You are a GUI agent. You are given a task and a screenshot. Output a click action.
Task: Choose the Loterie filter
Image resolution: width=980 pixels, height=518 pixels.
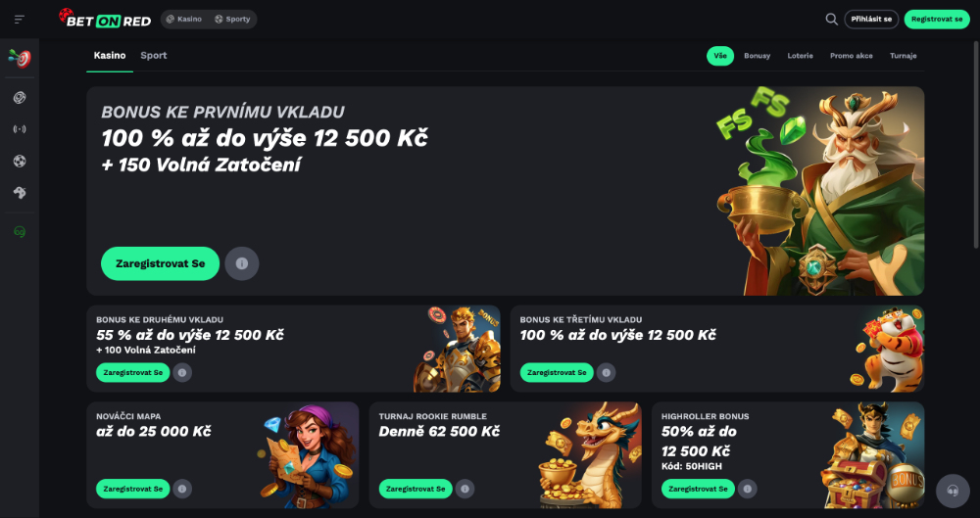pos(800,56)
